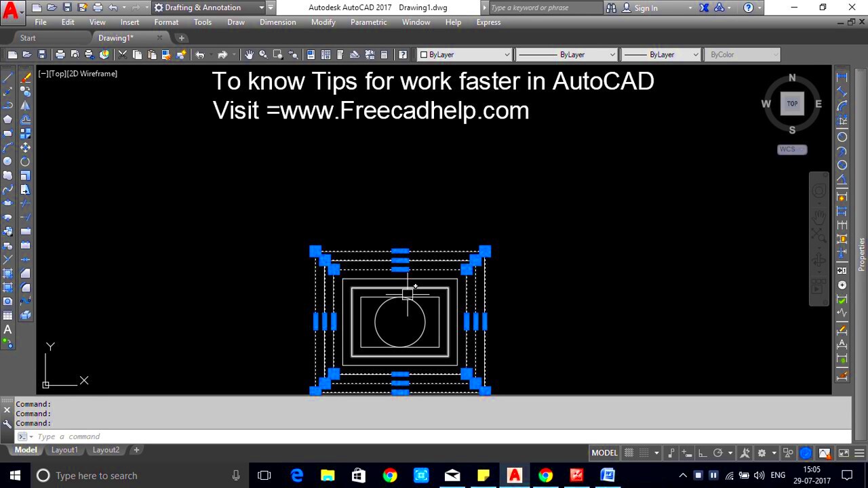Click the Undo arrow in quick access toolbar

pyautogui.click(x=113, y=7)
